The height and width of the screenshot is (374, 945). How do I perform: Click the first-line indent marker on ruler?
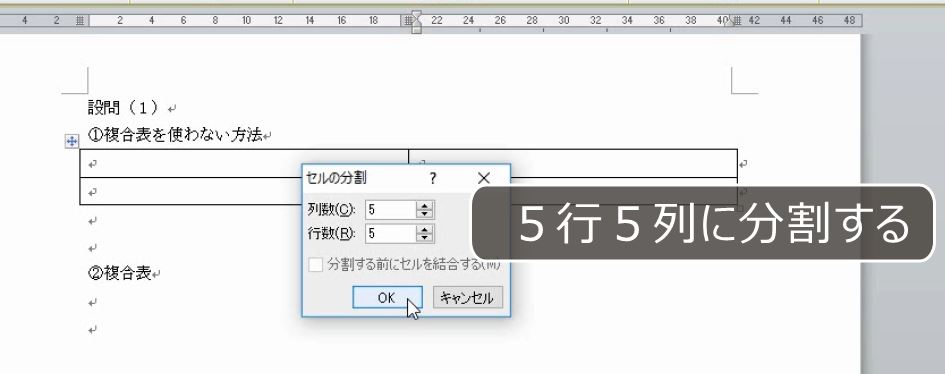416,14
